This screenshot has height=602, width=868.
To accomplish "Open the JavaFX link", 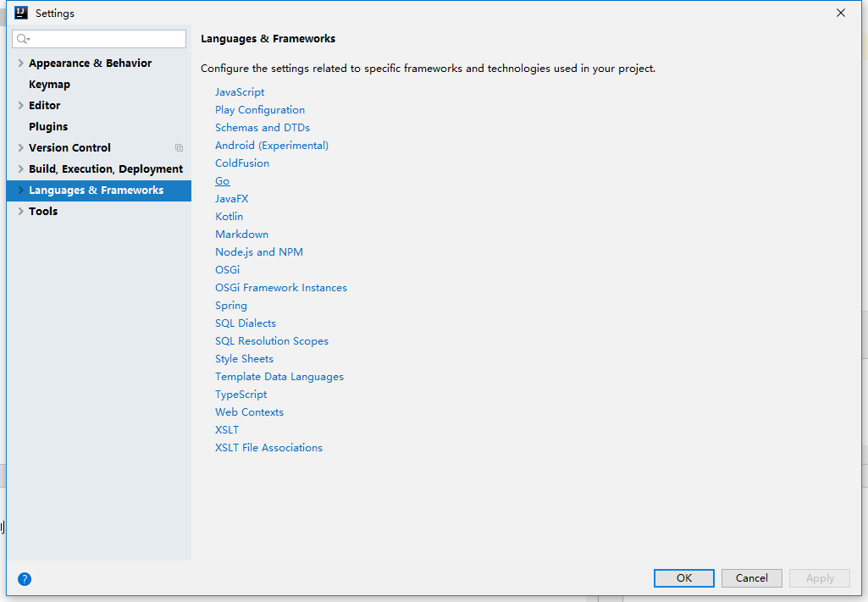I will click(x=232, y=199).
